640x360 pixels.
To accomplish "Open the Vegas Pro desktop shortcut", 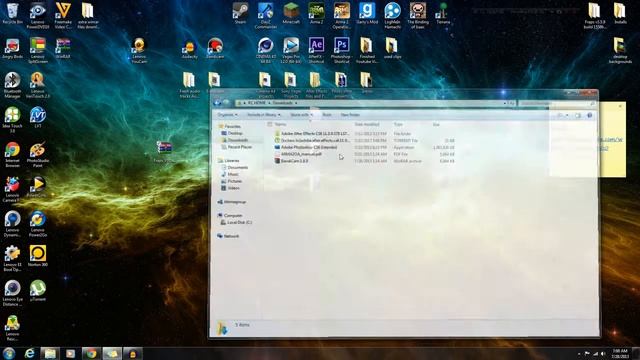I will pyautogui.click(x=291, y=50).
